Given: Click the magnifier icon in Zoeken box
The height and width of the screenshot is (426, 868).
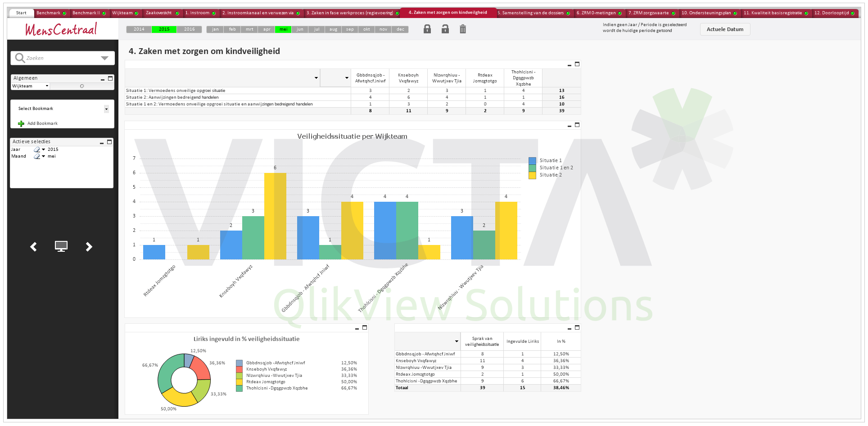Looking at the screenshot, I should [x=20, y=58].
